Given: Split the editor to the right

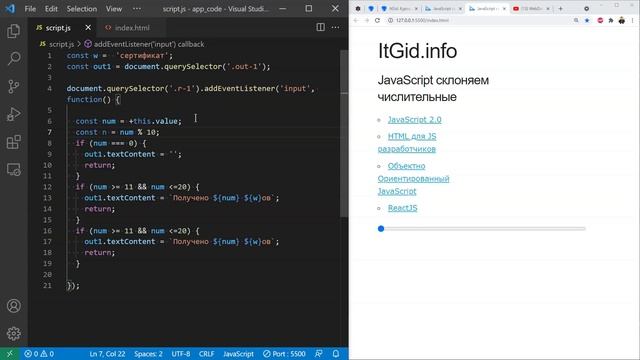Looking at the screenshot, I should [x=320, y=27].
